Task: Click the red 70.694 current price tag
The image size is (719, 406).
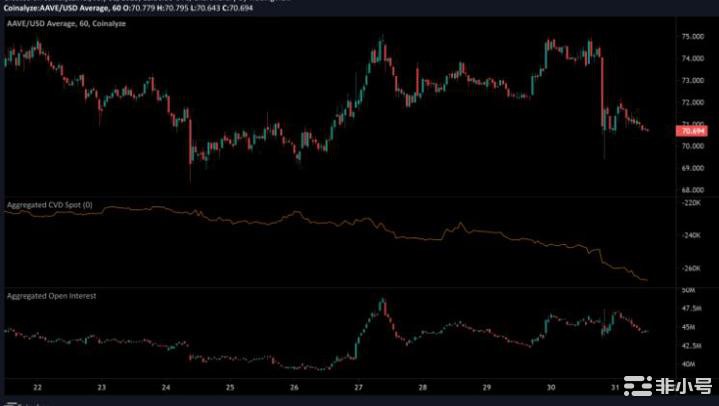Action: pos(692,131)
